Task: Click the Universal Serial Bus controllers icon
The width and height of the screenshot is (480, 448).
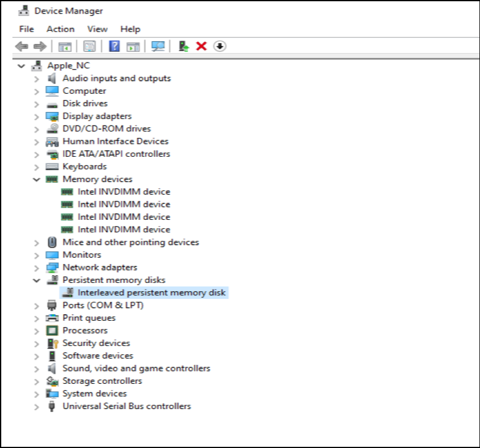Action: pos(52,406)
